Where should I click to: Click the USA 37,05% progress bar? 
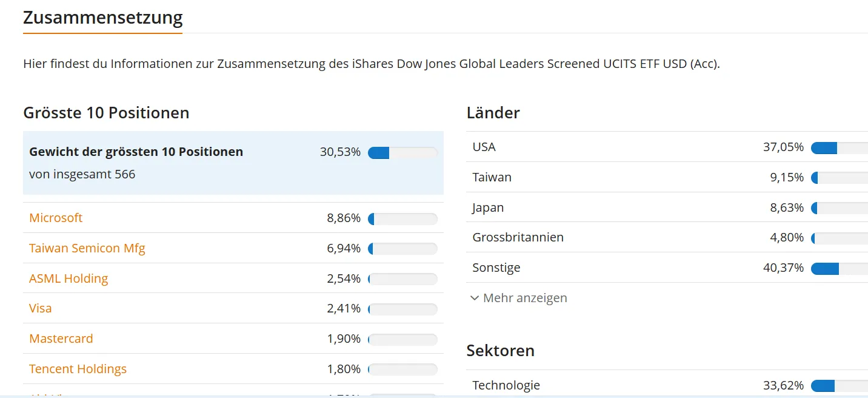coord(840,147)
